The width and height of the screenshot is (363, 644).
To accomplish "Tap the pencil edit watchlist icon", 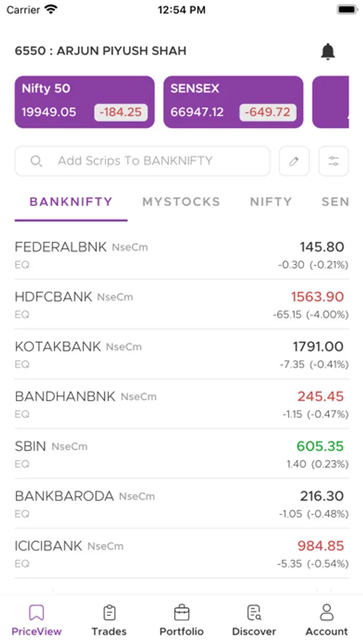I will [x=294, y=161].
